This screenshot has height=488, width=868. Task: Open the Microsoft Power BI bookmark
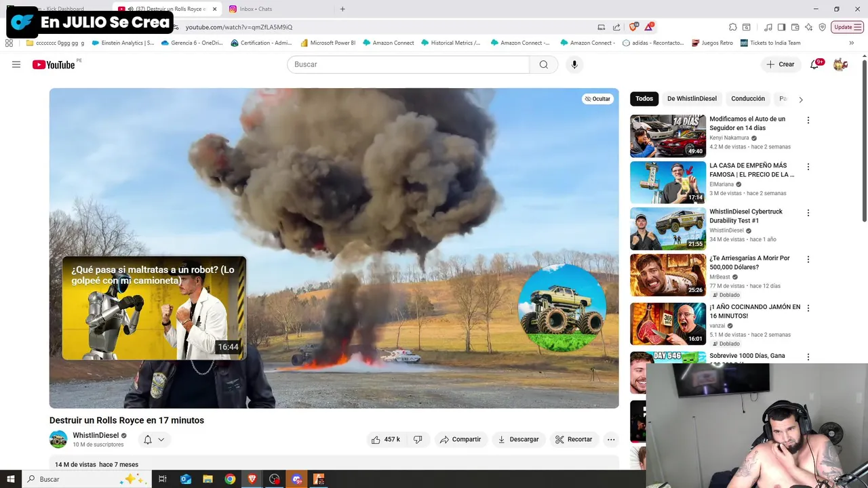(x=328, y=43)
